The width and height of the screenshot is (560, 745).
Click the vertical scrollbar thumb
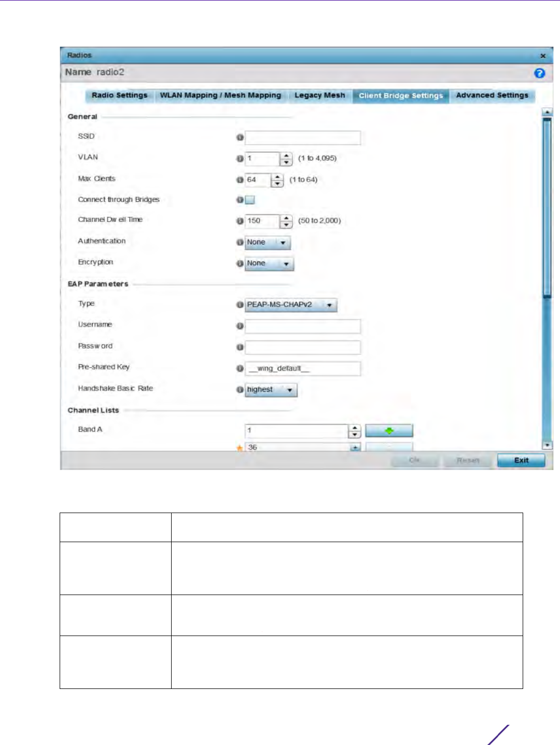coord(547,208)
